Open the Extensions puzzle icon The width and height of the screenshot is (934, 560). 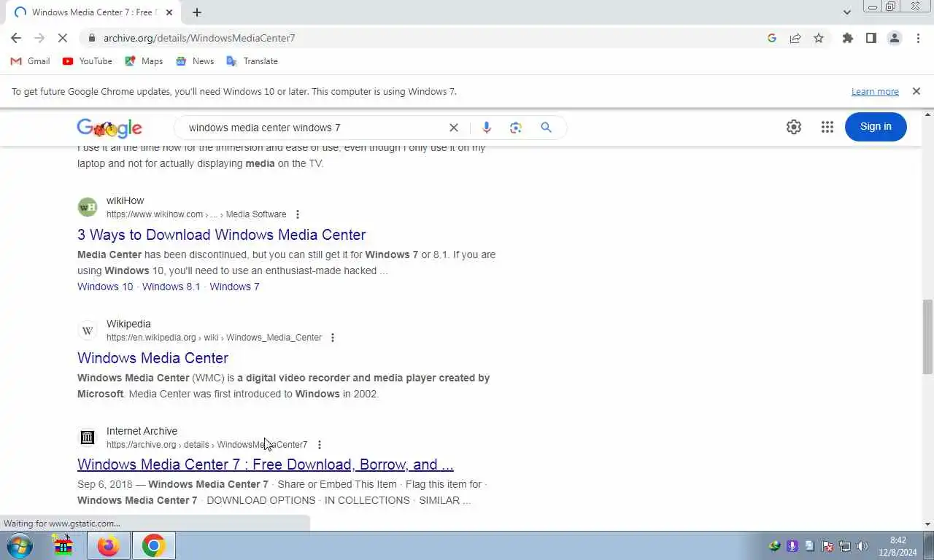pos(848,38)
